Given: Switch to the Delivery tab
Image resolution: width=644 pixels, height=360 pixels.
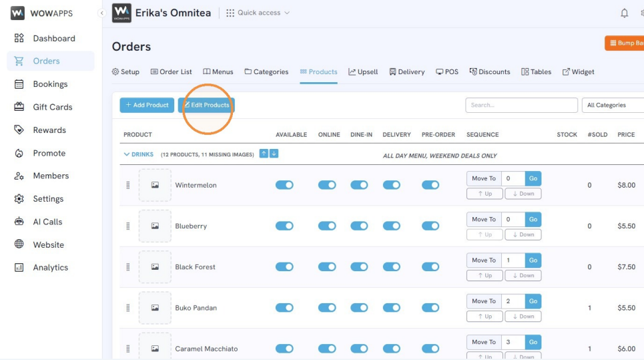Looking at the screenshot, I should pyautogui.click(x=407, y=71).
